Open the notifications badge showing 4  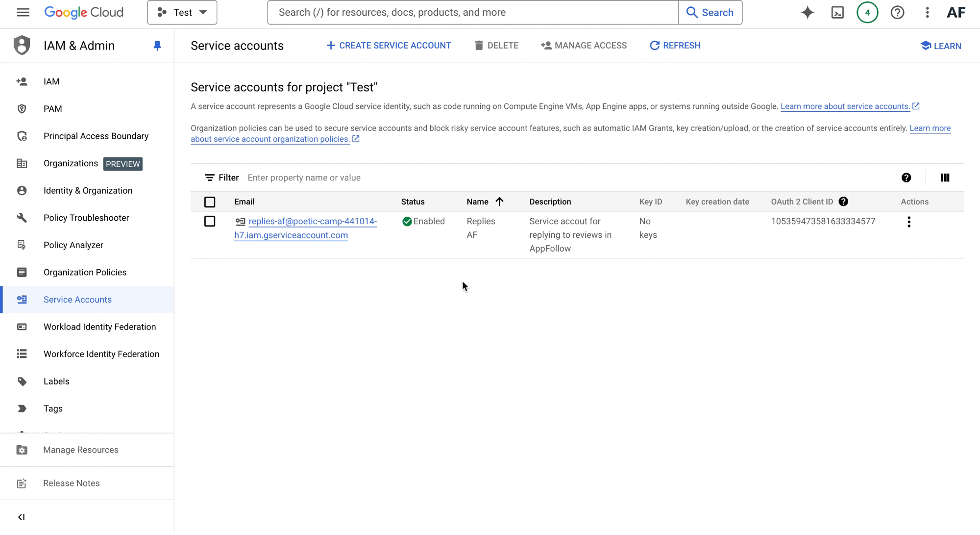[x=867, y=12]
